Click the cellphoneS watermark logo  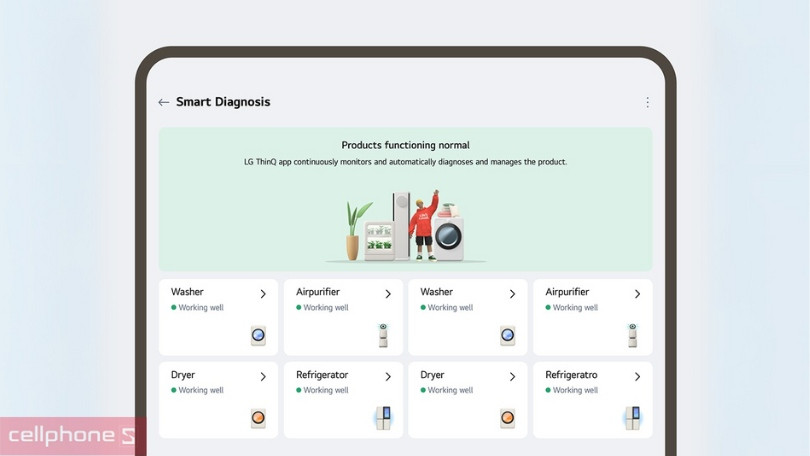71,435
